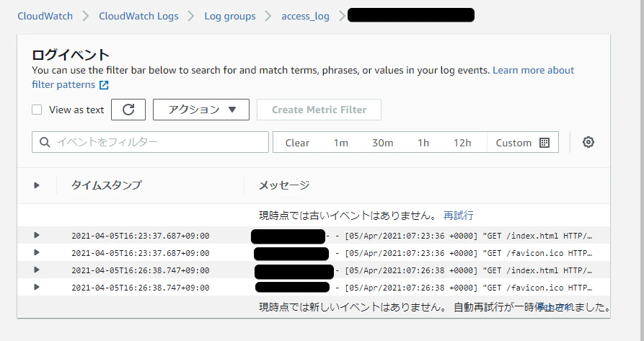Viewport: 644px width, 341px height.
Task: Open the アクション dropdown menu
Action: coord(200,110)
